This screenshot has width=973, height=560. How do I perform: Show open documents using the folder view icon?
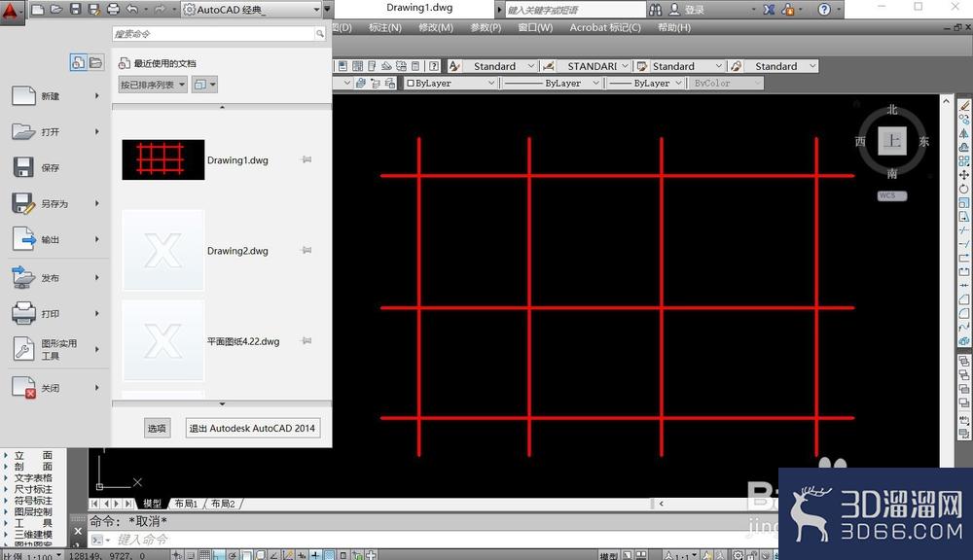pyautogui.click(x=95, y=62)
